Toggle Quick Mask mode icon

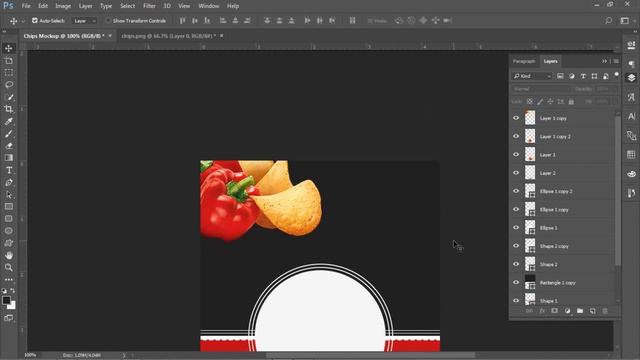click(9, 318)
